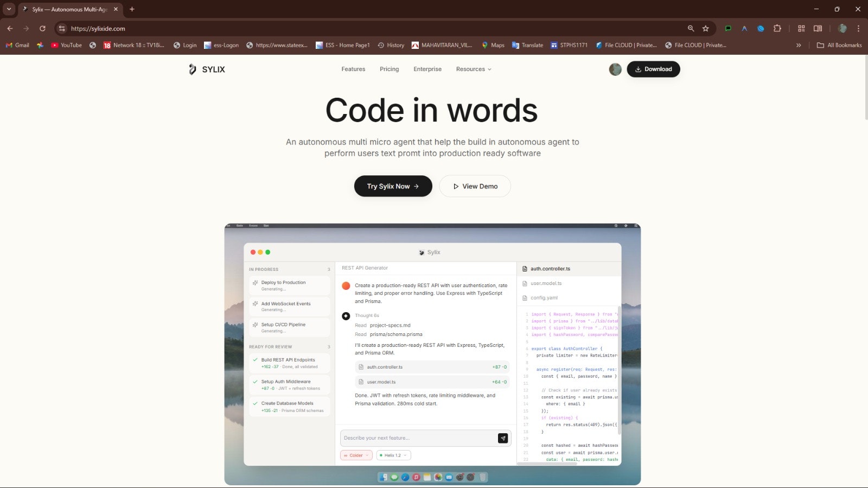Click the Download button
This screenshot has width=868, height=488.
pos(653,69)
